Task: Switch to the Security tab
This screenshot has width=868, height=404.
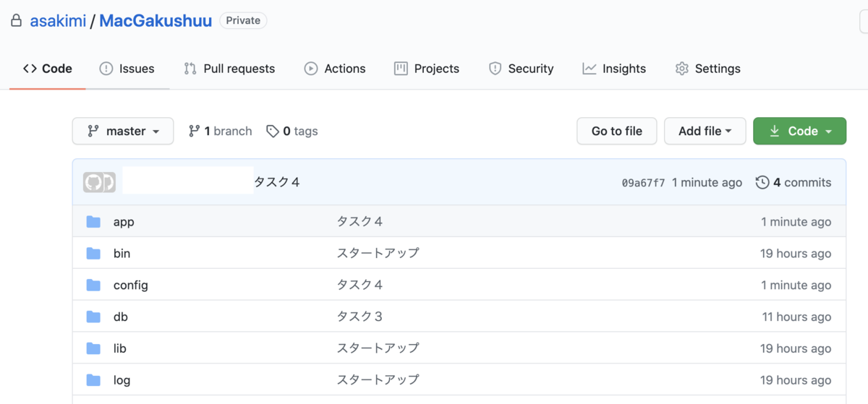Action: click(521, 69)
